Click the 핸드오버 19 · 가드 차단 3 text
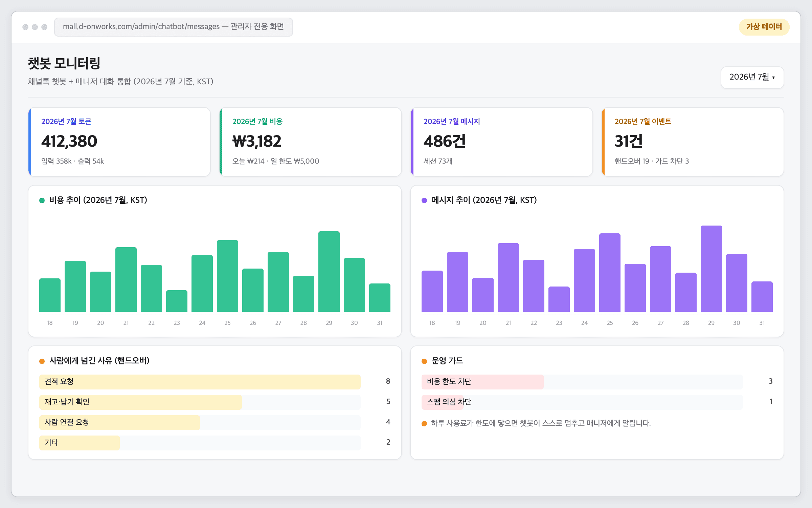 point(652,161)
